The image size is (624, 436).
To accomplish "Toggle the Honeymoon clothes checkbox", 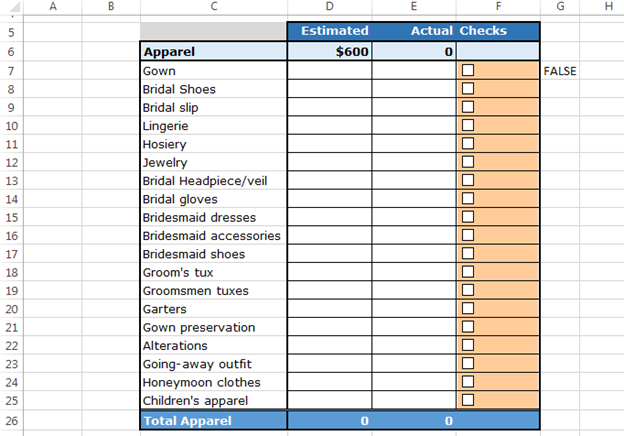I will pos(468,382).
